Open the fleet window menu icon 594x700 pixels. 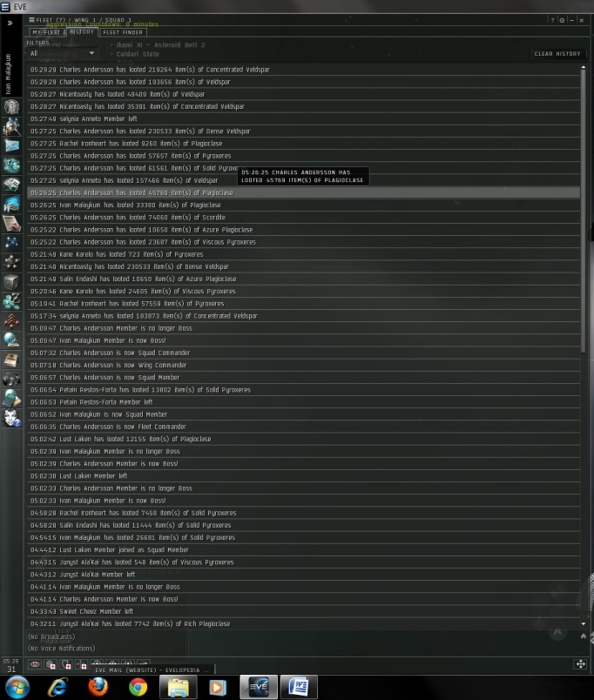point(31,20)
